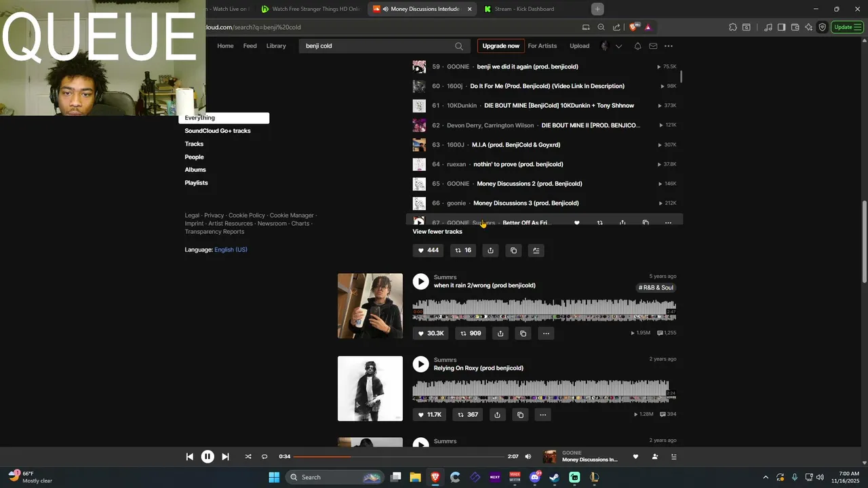The width and height of the screenshot is (868, 488).
Task: Select the Albums search filter
Action: coord(195,170)
